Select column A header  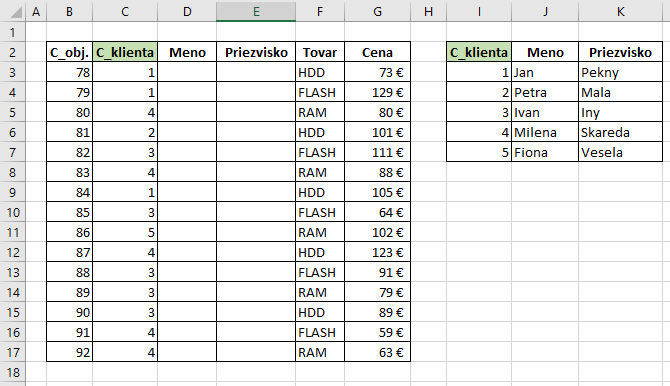36,12
